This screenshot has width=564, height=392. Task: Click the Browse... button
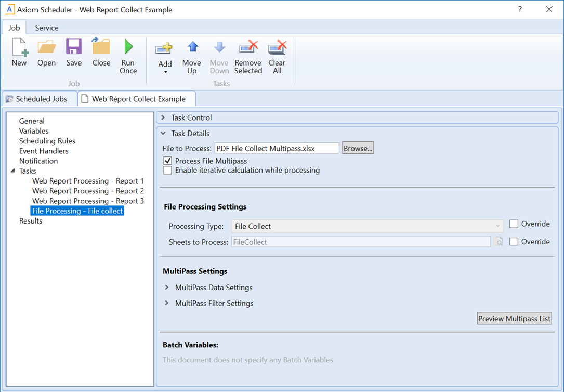point(358,148)
